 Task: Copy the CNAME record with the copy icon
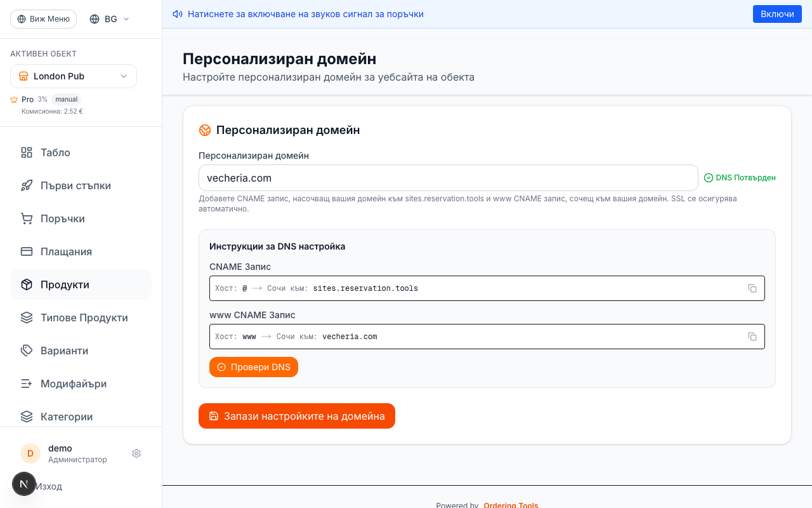(x=752, y=288)
